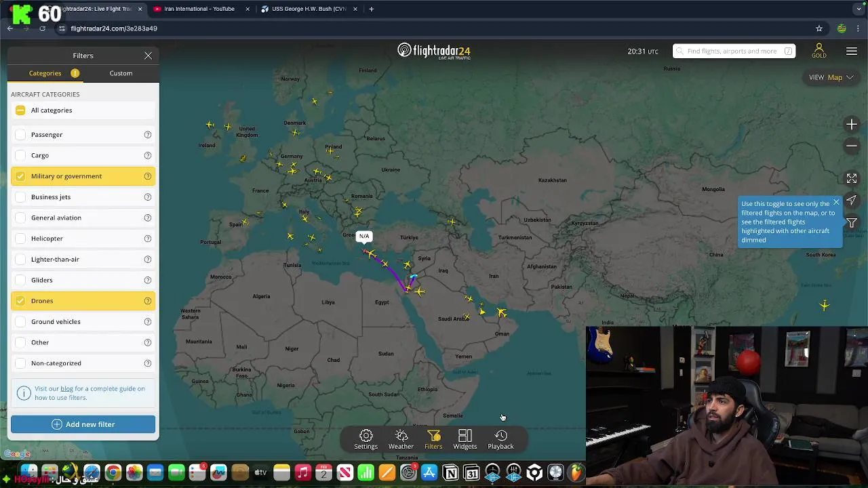Viewport: 868px width, 488px height.
Task: Reload the page
Action: click(42, 28)
